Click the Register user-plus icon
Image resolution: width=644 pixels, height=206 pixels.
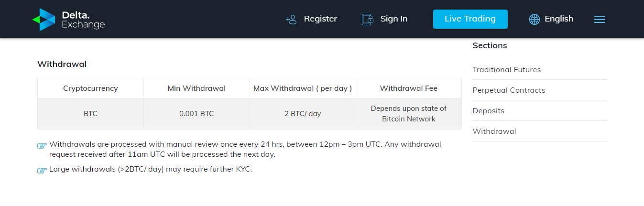click(291, 19)
